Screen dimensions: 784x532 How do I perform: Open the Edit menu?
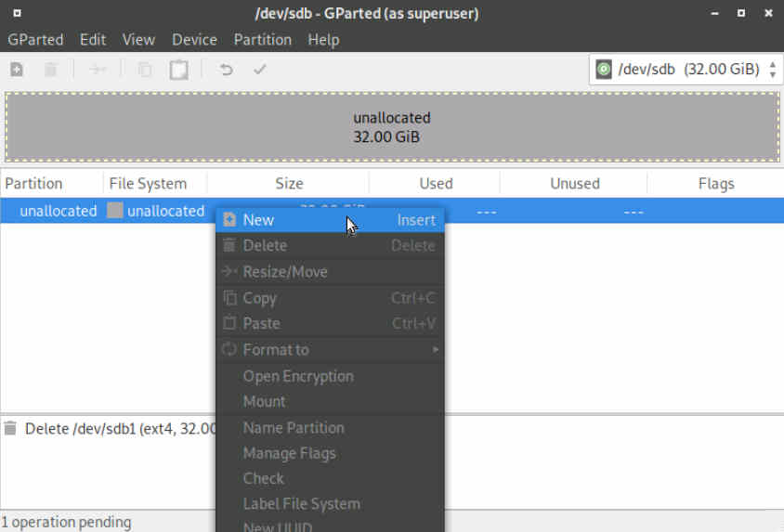93,40
